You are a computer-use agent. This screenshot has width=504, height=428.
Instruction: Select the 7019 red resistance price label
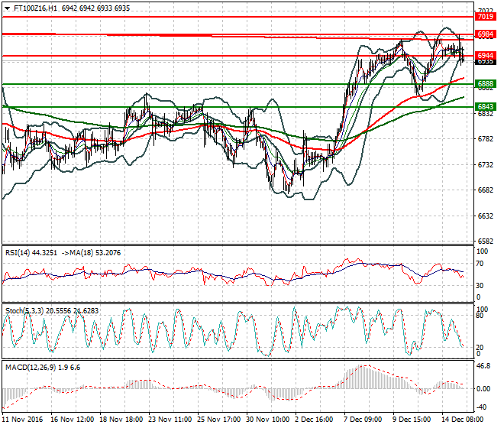click(486, 16)
